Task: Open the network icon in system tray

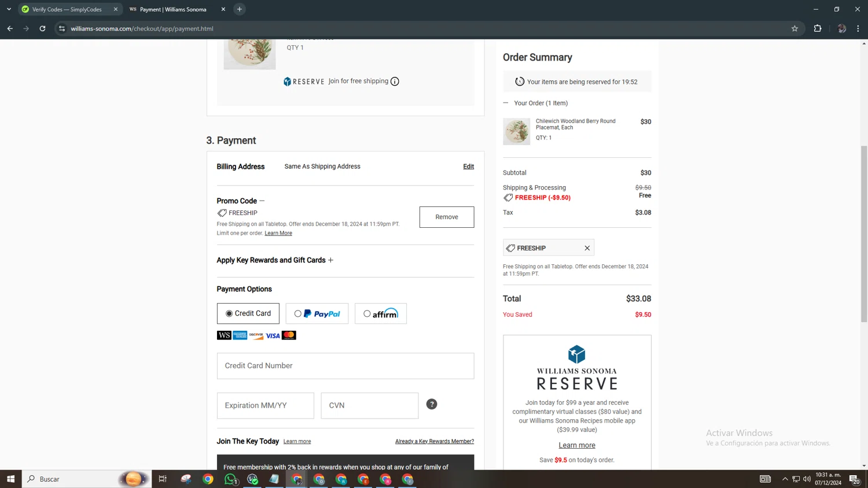Action: [x=796, y=479]
